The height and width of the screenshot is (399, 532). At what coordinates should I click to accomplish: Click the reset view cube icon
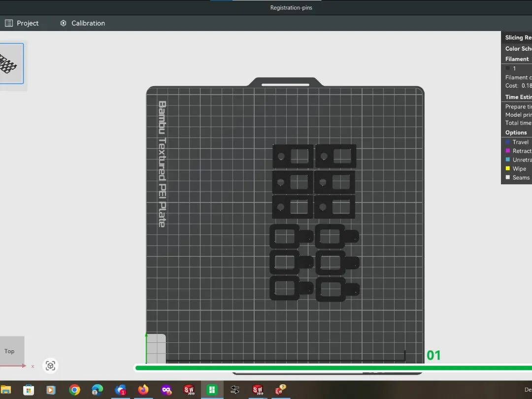[50, 366]
